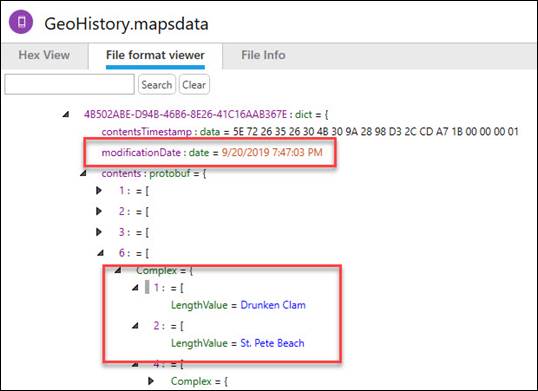
Task: Switch to the Hex View tab
Action: tap(44, 55)
